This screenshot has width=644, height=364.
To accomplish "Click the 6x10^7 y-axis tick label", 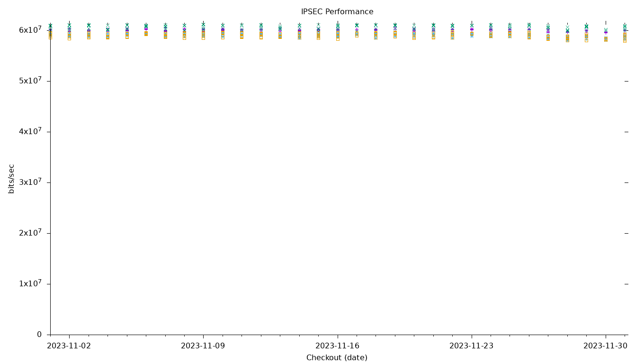I will point(30,30).
